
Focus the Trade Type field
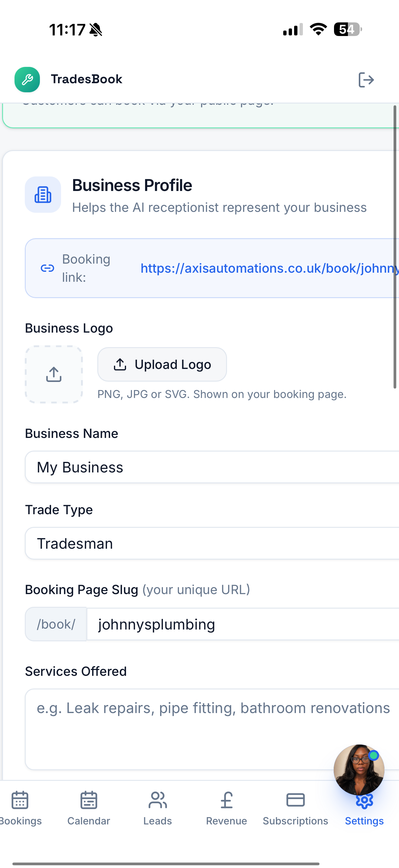(212, 543)
